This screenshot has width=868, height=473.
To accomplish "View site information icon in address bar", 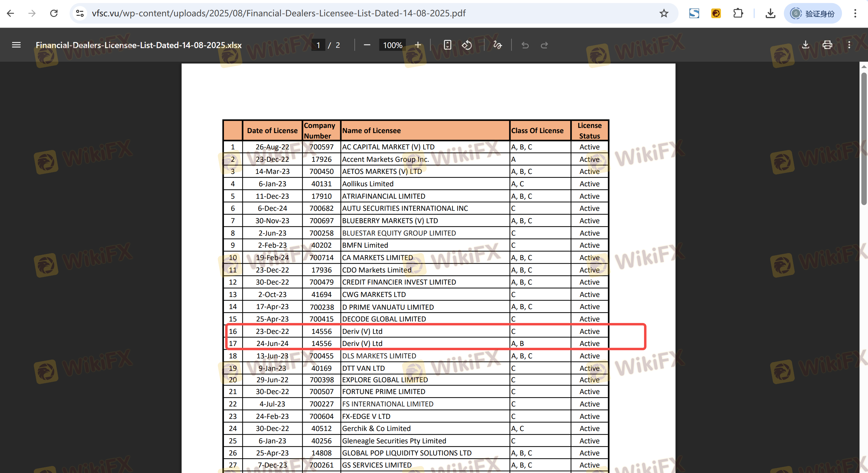I will (x=80, y=14).
